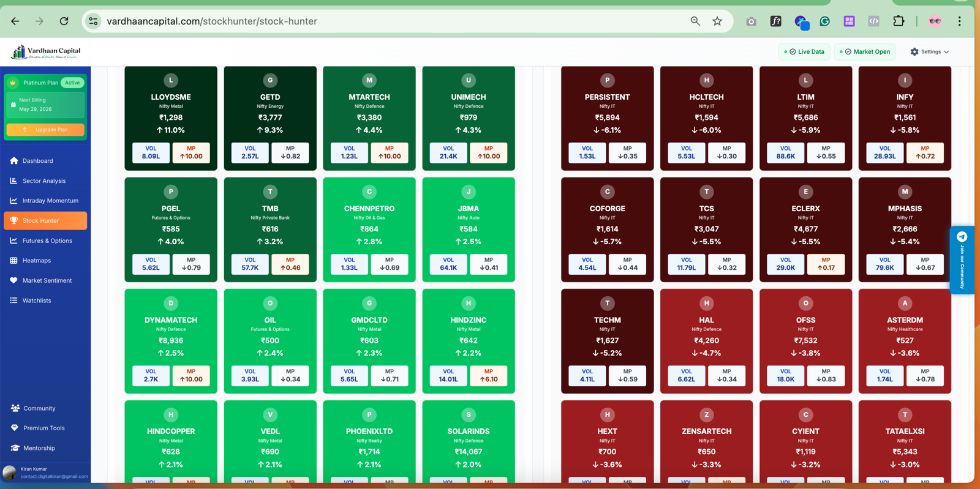Expand the Settings dropdown
Screen dimensions: 980x489
[x=929, y=52]
